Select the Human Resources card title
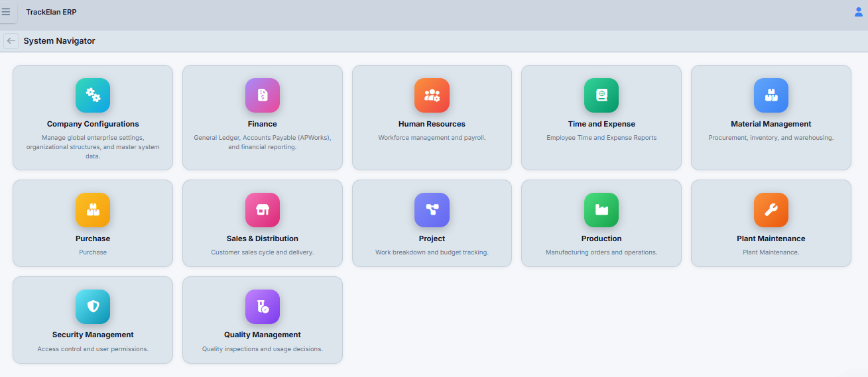This screenshot has height=377, width=868. (432, 124)
